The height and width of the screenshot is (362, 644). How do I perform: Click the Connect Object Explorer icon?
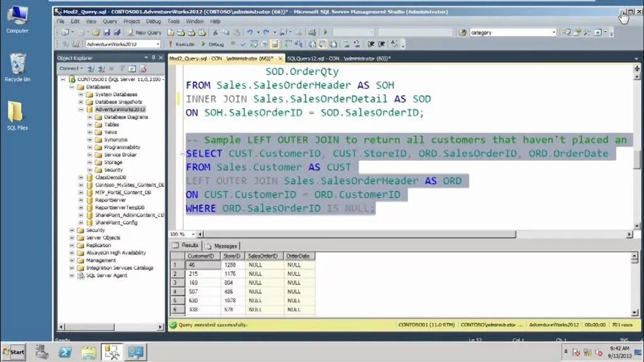(x=91, y=69)
